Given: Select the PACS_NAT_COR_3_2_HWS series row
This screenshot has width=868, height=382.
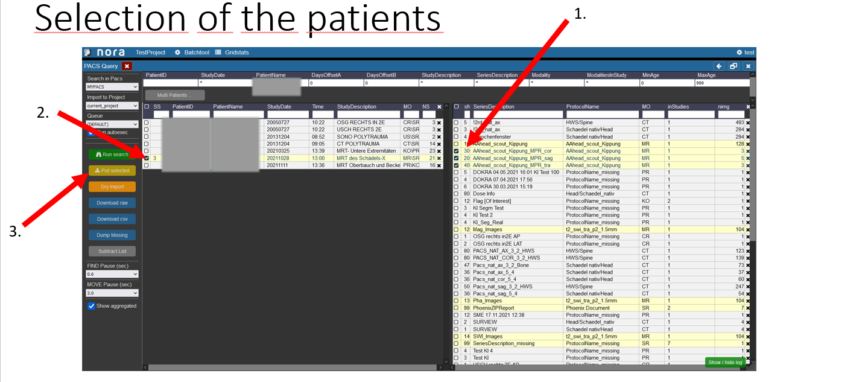Looking at the screenshot, I should pyautogui.click(x=603, y=258).
